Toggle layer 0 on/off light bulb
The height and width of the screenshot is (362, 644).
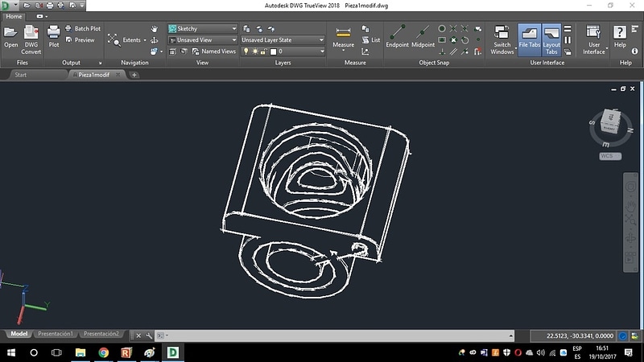pos(246,51)
